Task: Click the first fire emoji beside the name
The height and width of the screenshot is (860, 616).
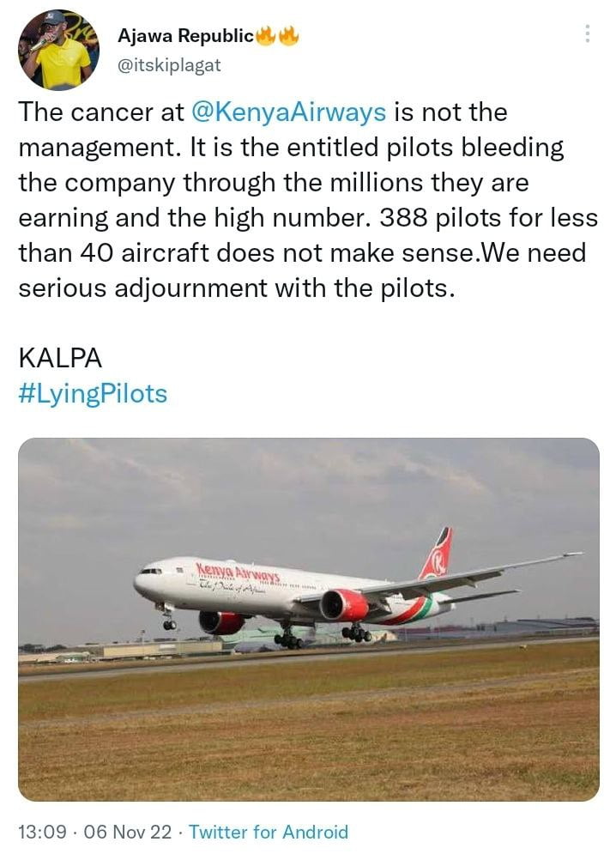Action: 266,36
